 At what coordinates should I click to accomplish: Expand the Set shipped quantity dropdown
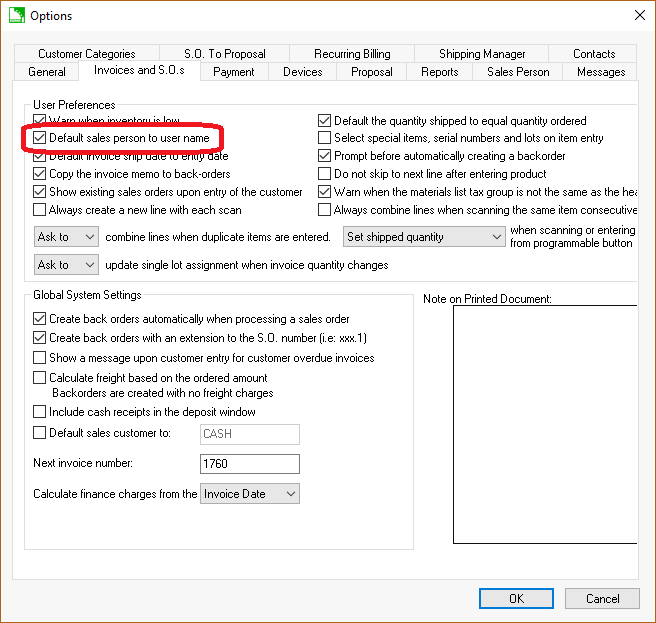click(x=423, y=237)
